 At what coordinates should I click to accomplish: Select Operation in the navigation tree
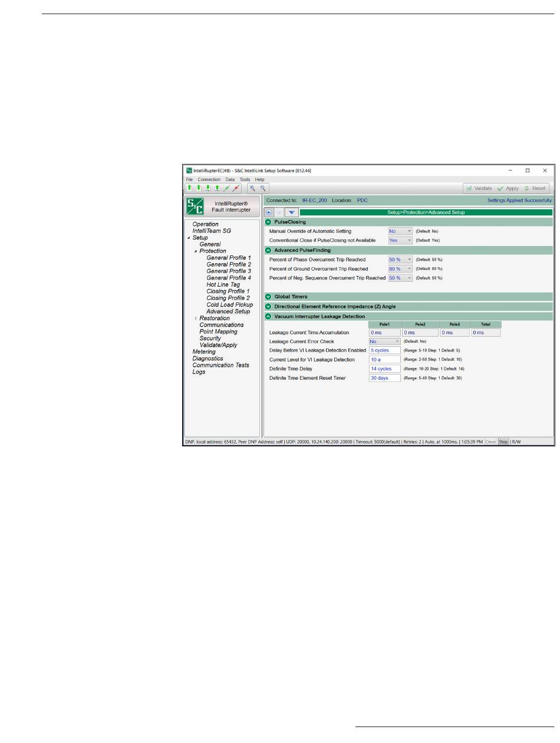[205, 225]
